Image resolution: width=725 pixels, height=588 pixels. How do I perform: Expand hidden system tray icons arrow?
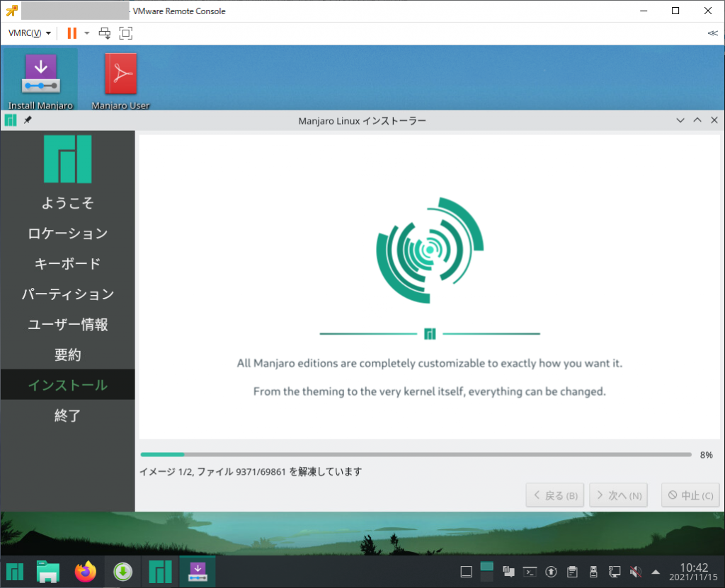tap(656, 572)
